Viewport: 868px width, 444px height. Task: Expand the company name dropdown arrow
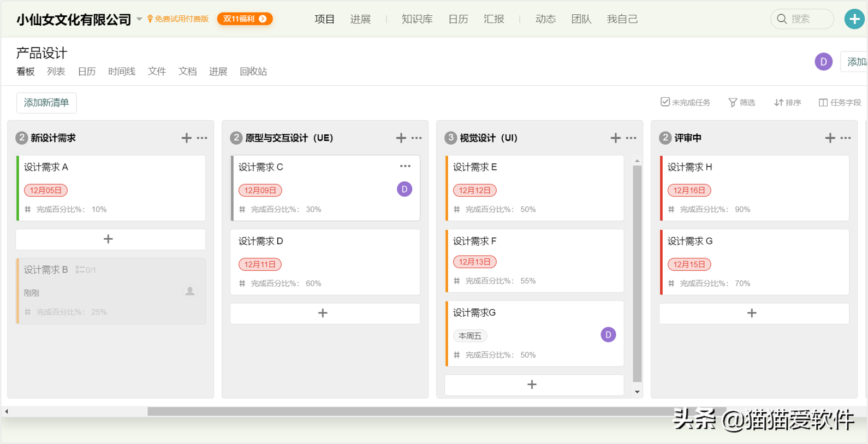pyautogui.click(x=139, y=19)
